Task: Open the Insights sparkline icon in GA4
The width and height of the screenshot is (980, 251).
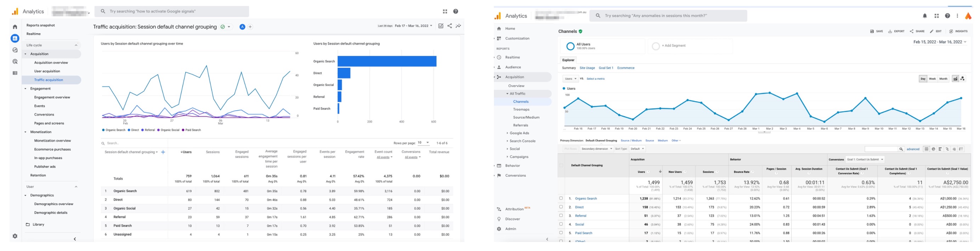Action: (458, 26)
